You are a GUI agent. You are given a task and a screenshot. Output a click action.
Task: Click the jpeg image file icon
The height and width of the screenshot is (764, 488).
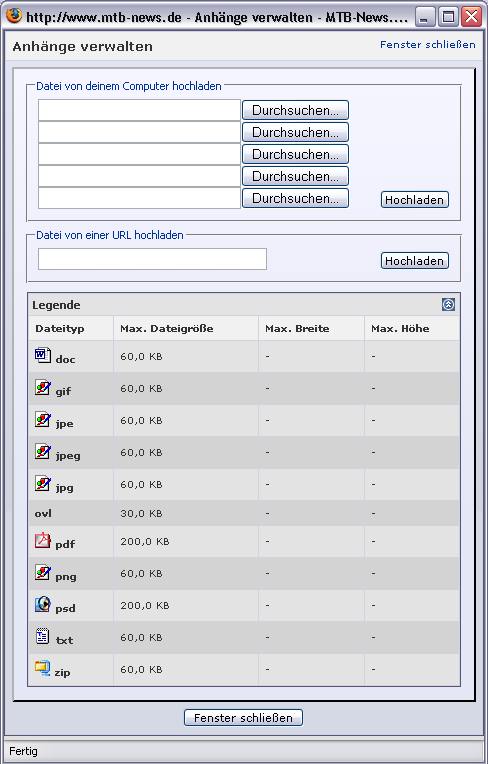pos(43,451)
